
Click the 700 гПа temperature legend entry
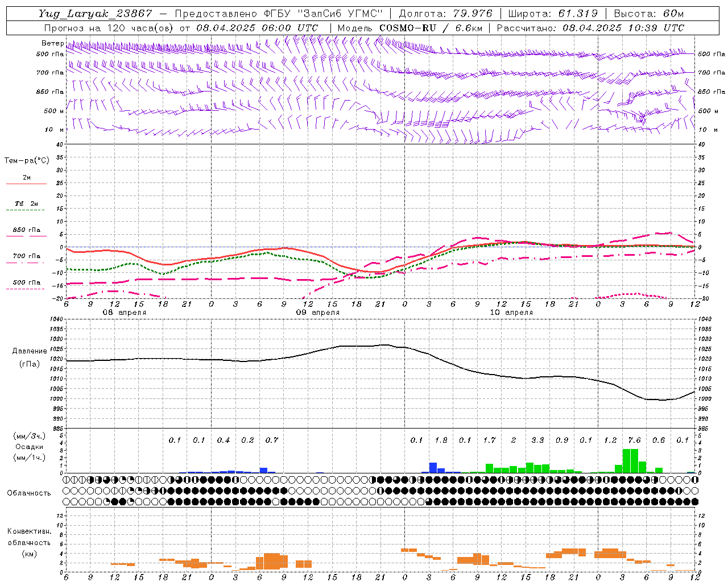[x=27, y=256]
